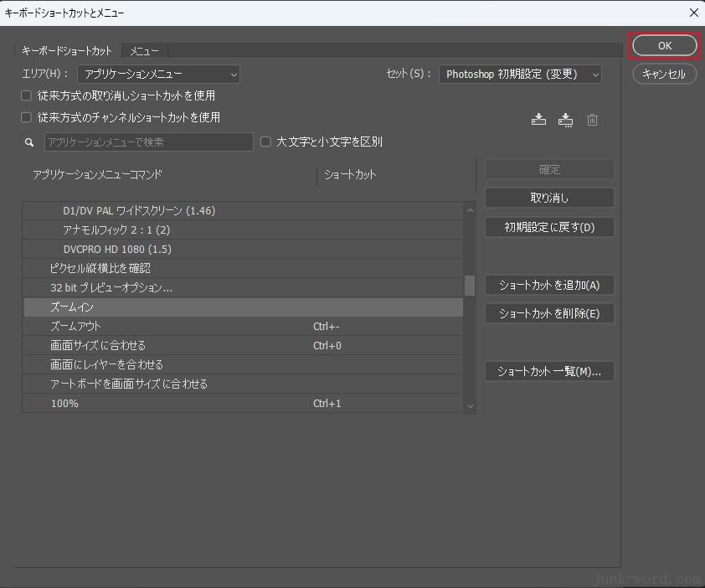Click the save set as new icon

(x=566, y=120)
